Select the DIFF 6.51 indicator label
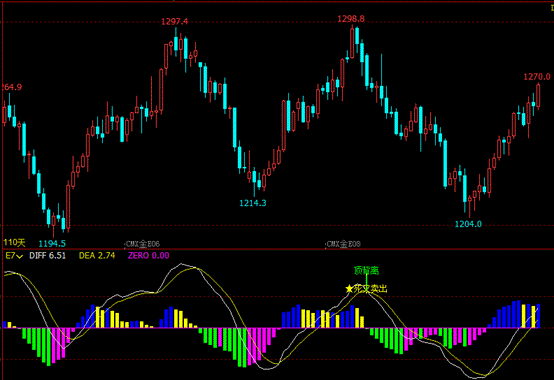Screen dimensions: 554x380 tap(47, 255)
